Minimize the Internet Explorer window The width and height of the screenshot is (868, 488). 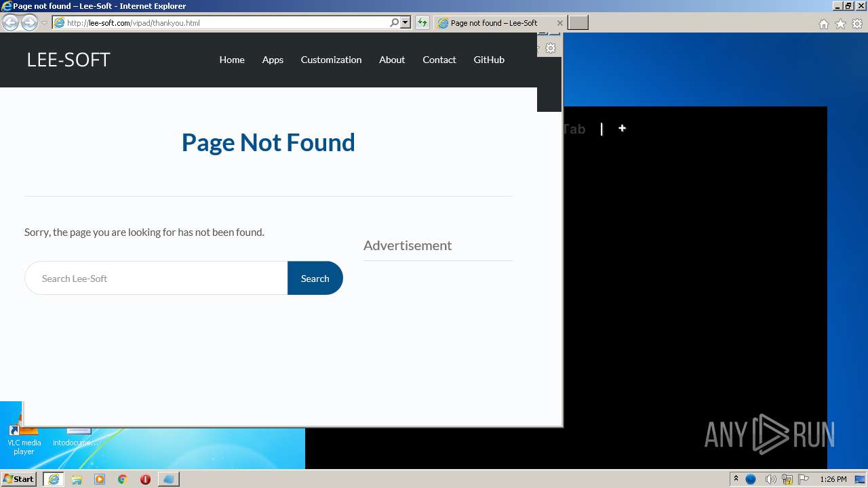coord(838,6)
